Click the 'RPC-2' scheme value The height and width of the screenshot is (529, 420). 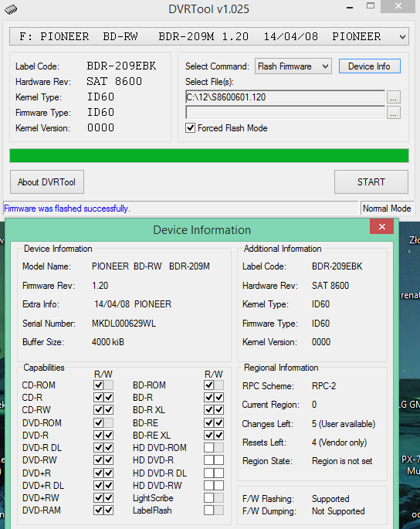(x=323, y=386)
